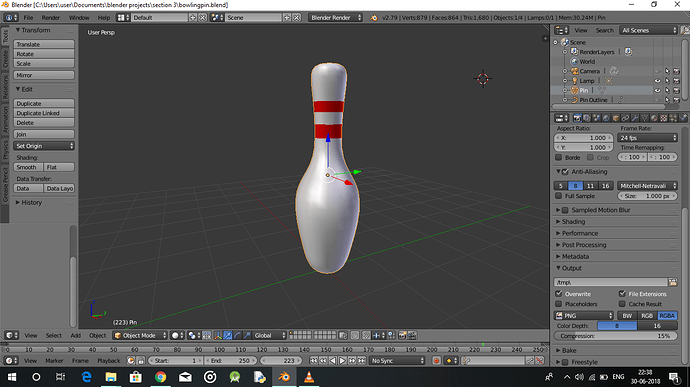Open the No Sync playback dropdown
Image resolution: width=690 pixels, height=387 pixels.
(397, 361)
